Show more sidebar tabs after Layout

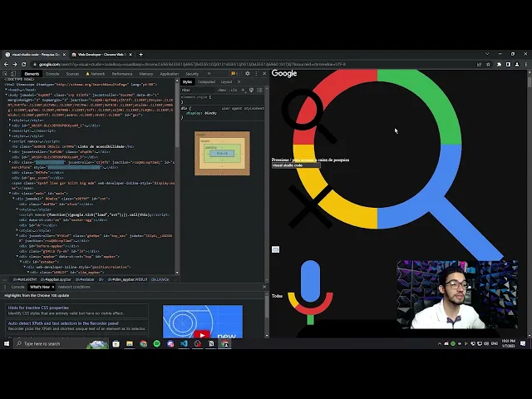click(239, 81)
